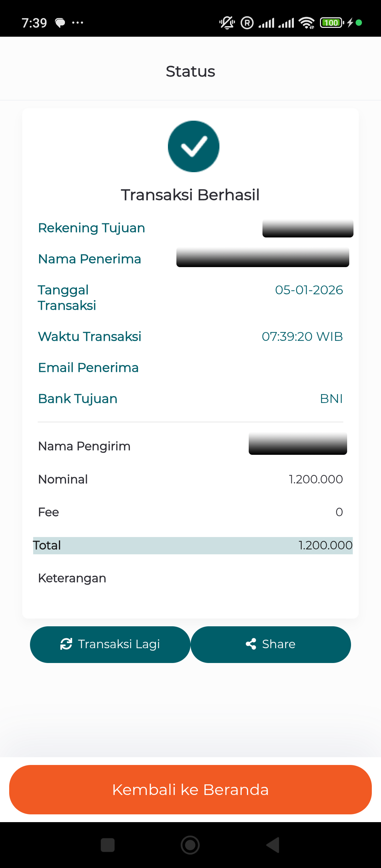This screenshot has width=381, height=868.
Task: Tap the Transaksi Lagi button label
Action: (119, 644)
